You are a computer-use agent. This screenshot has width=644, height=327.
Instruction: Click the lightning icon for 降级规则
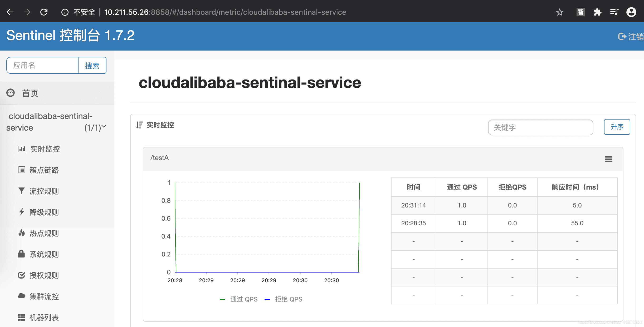coord(22,212)
